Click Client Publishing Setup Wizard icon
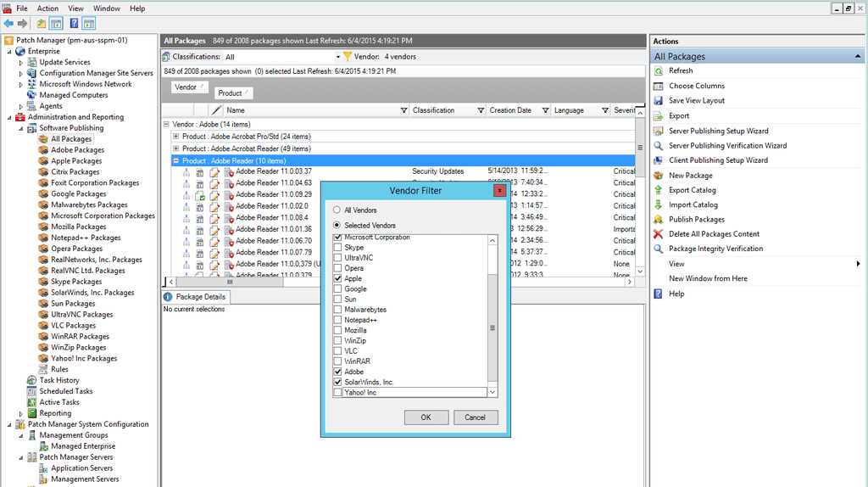 click(x=658, y=160)
